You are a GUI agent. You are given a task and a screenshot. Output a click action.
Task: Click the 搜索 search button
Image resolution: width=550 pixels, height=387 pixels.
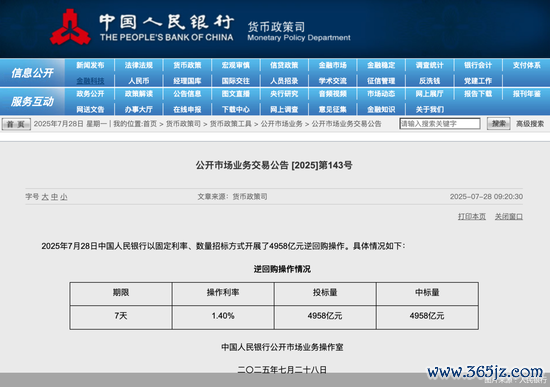tap(498, 124)
